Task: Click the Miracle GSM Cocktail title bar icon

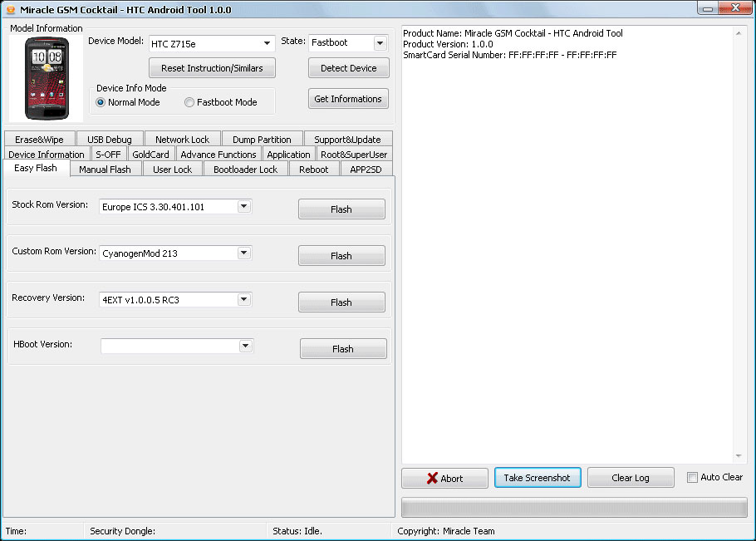Action: tap(10, 10)
